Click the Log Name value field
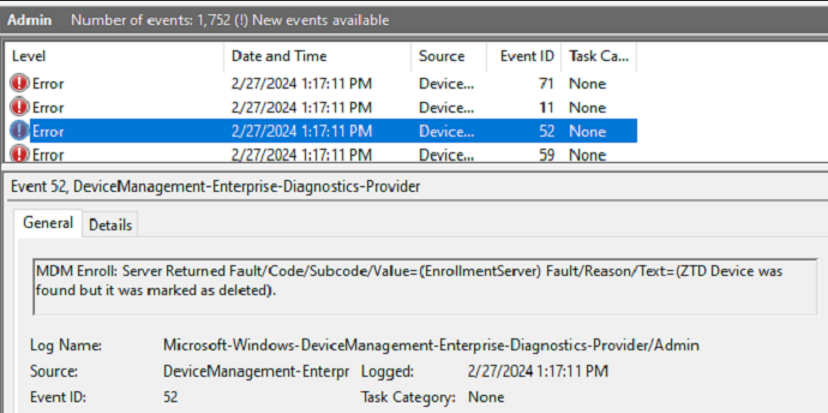The height and width of the screenshot is (413, 828). 431,345
